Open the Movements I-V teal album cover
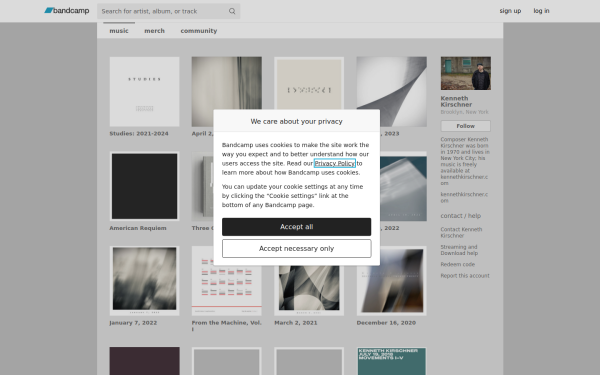 (x=391, y=361)
